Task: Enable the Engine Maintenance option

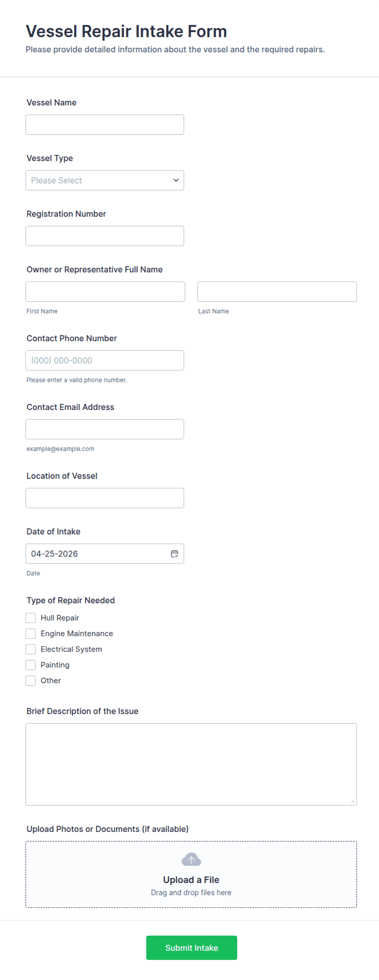Action: 31,634
